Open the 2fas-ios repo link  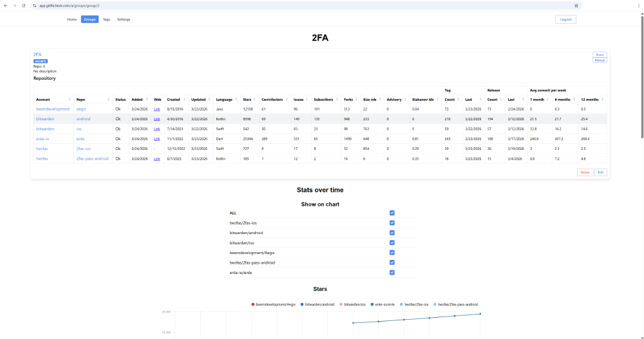pos(83,149)
